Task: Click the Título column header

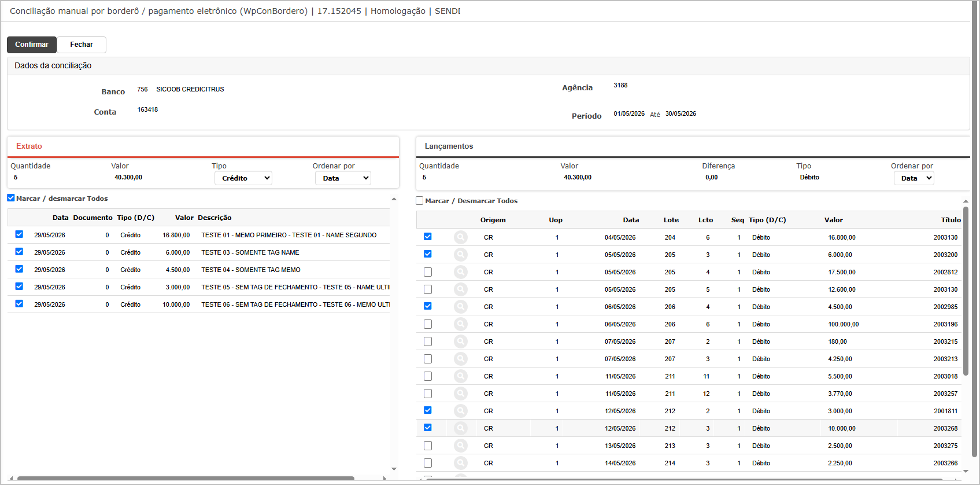Action: 951,220
